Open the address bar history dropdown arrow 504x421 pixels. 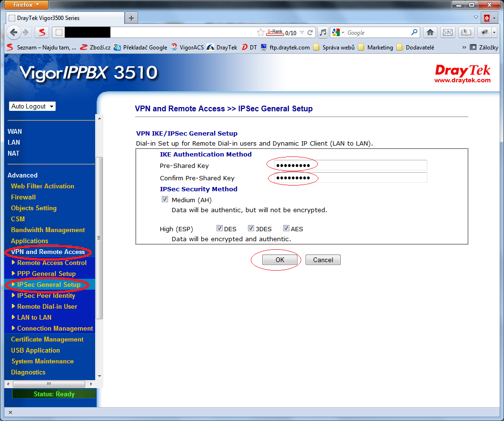(302, 32)
